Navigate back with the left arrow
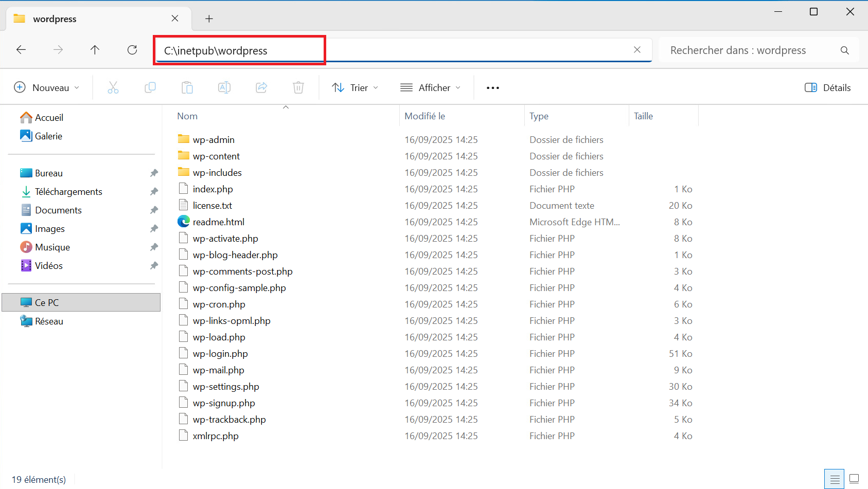 [x=21, y=50]
